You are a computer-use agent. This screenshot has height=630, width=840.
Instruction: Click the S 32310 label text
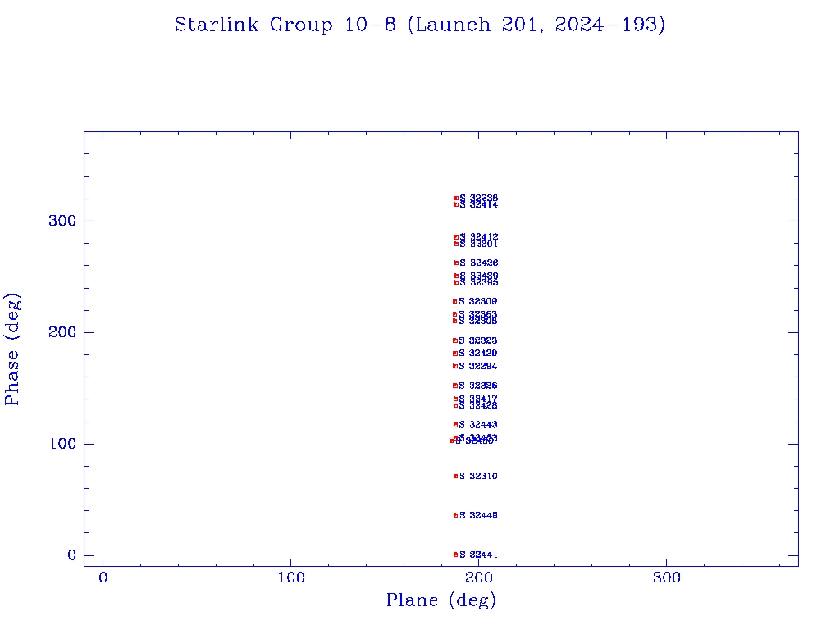point(478,476)
